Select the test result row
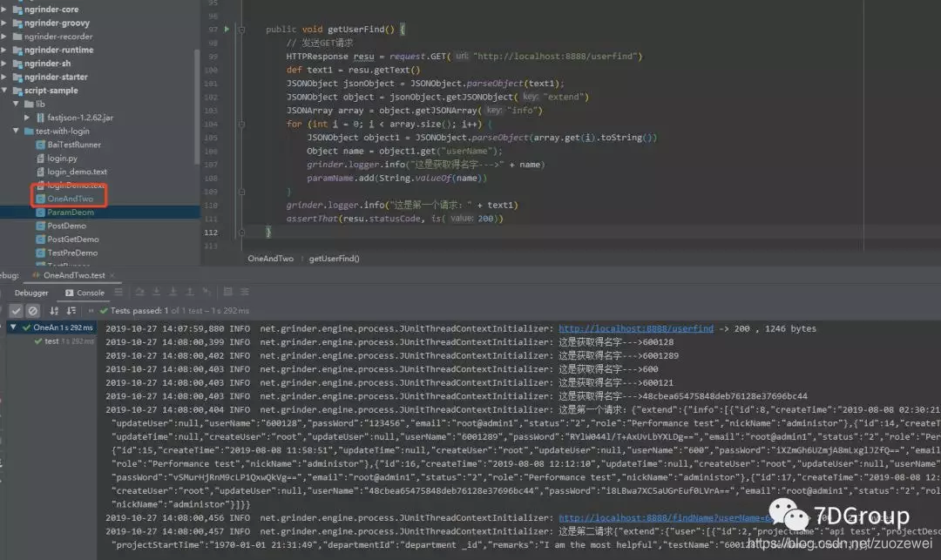 pos(64,341)
